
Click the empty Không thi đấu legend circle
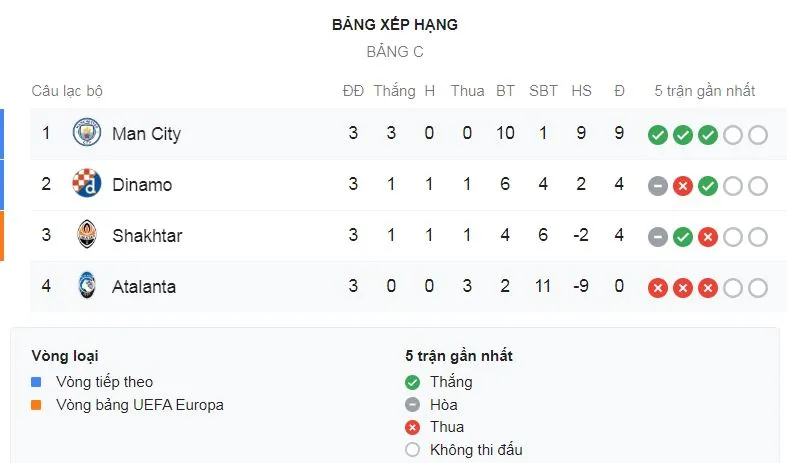click(x=412, y=450)
